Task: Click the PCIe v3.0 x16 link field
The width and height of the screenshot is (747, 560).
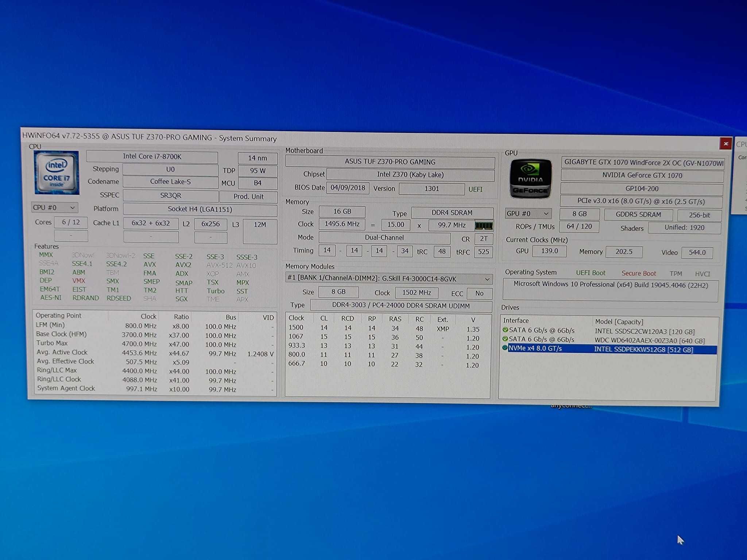Action: [x=641, y=201]
